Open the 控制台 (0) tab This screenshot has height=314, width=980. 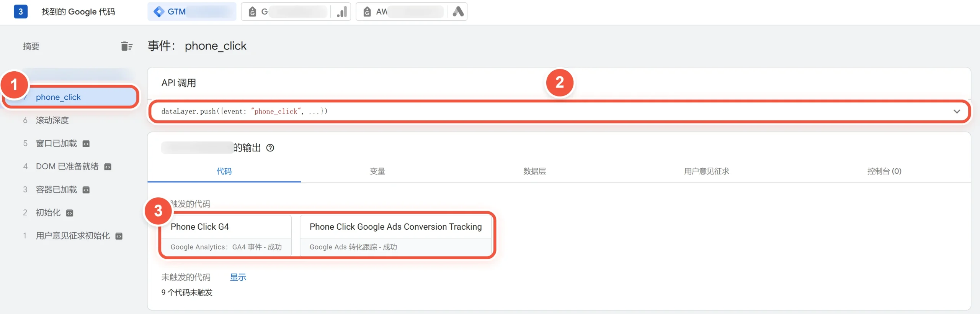[884, 171]
